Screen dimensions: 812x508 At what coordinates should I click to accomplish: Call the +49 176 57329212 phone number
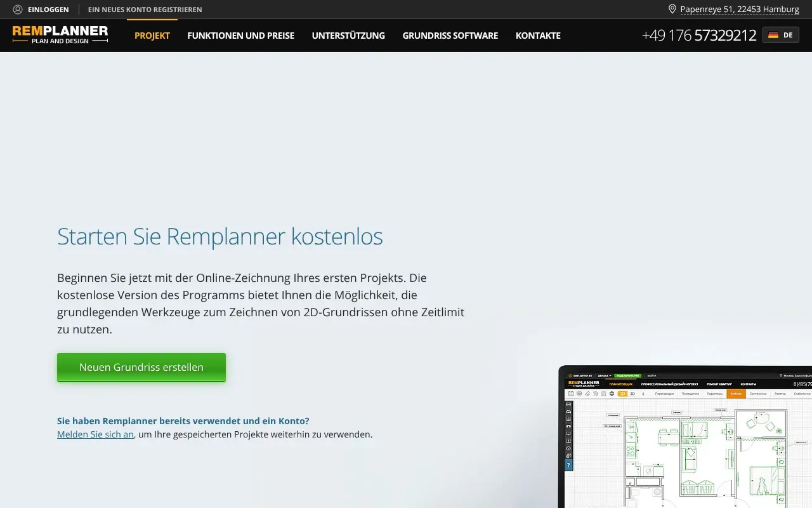(x=698, y=35)
